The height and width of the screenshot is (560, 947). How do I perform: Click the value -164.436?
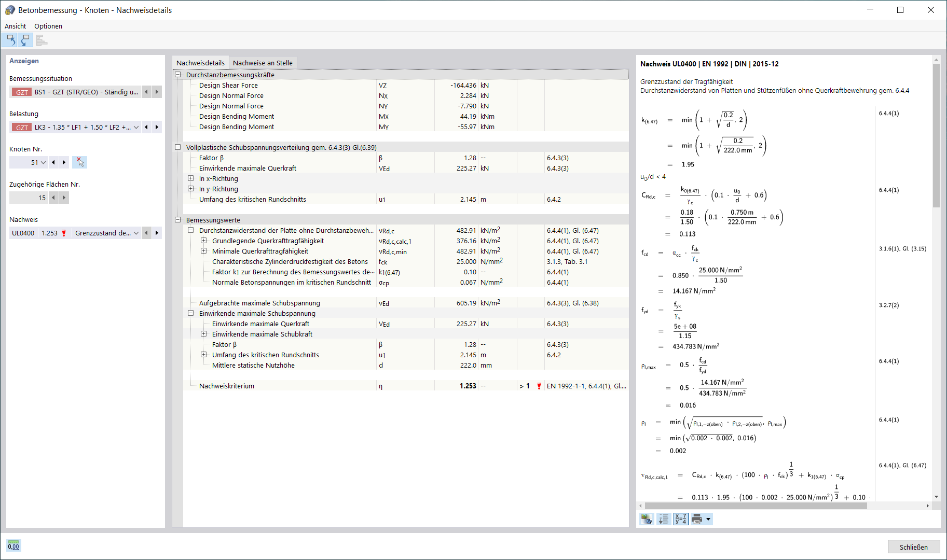tap(463, 85)
